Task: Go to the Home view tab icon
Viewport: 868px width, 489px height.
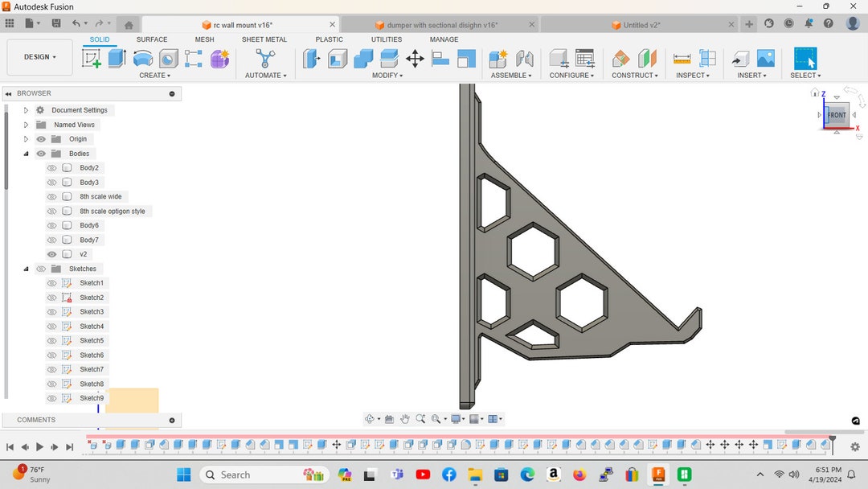Action: pyautogui.click(x=129, y=25)
